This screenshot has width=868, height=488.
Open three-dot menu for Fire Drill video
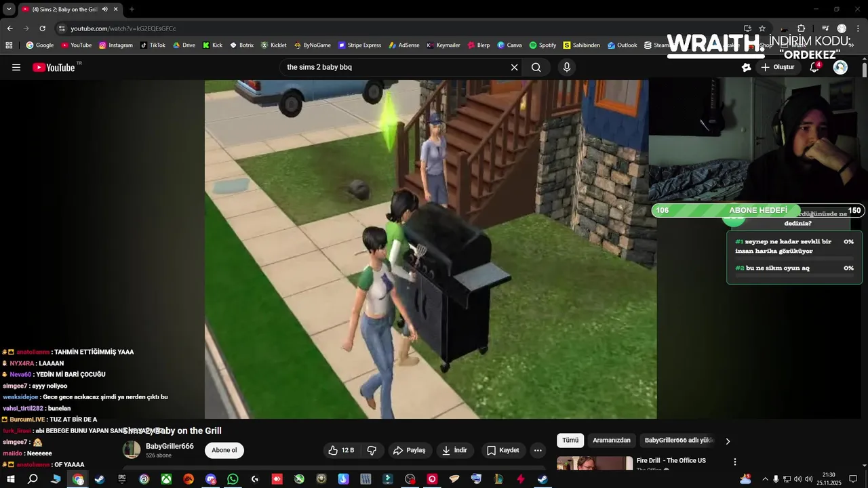pos(734,462)
